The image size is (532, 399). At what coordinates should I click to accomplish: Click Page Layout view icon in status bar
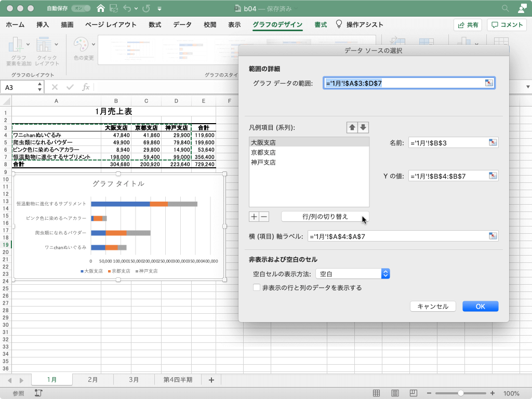pos(395,393)
